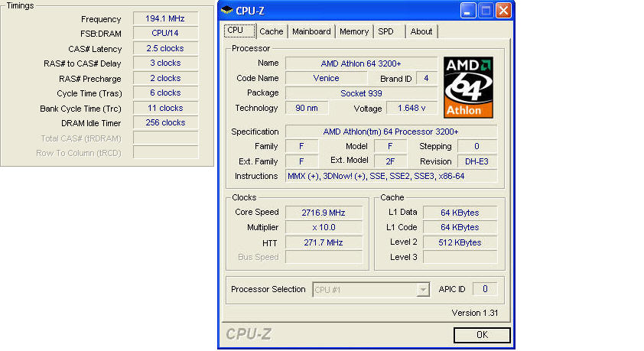
Task: Click the Stepping value 0
Action: (x=476, y=146)
